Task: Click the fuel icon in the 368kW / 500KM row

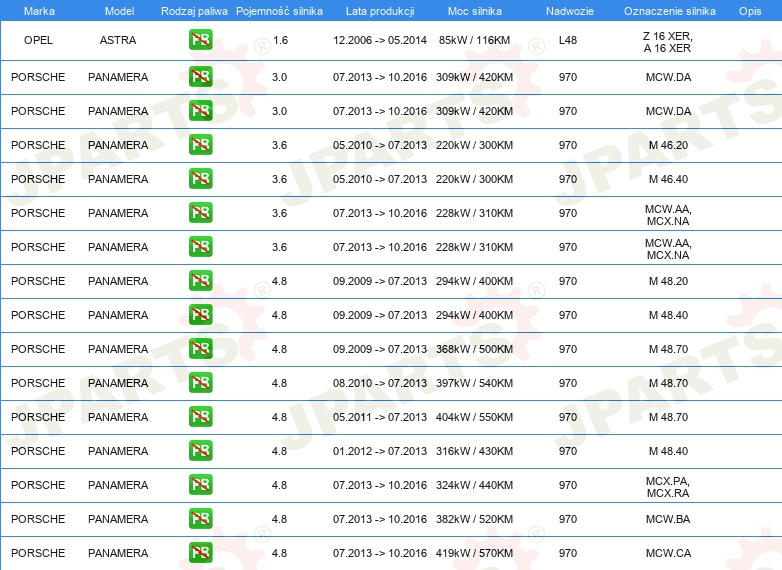Action: (x=200, y=349)
